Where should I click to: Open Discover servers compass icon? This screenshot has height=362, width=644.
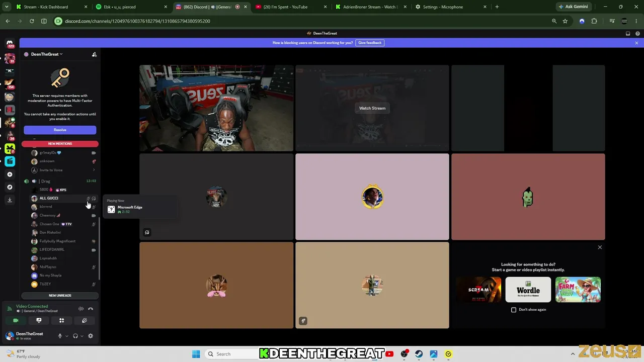coord(10,187)
